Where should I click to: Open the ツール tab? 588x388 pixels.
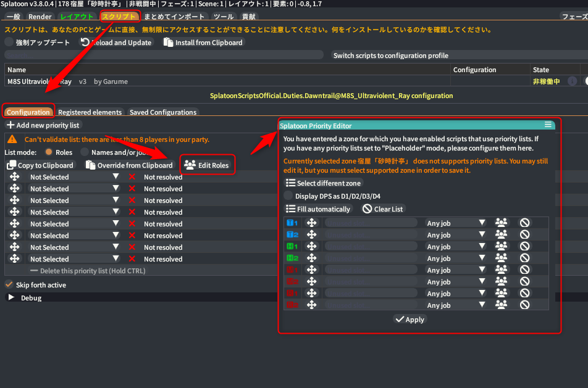224,17
